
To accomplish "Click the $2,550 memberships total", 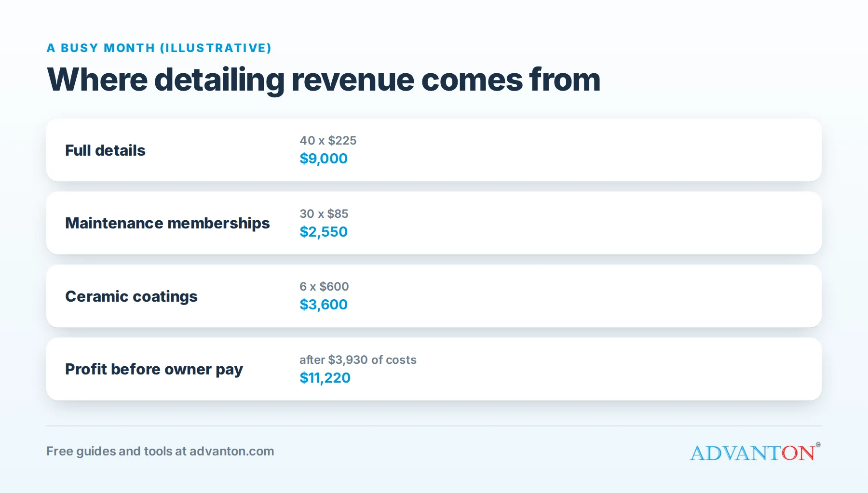I will [324, 232].
